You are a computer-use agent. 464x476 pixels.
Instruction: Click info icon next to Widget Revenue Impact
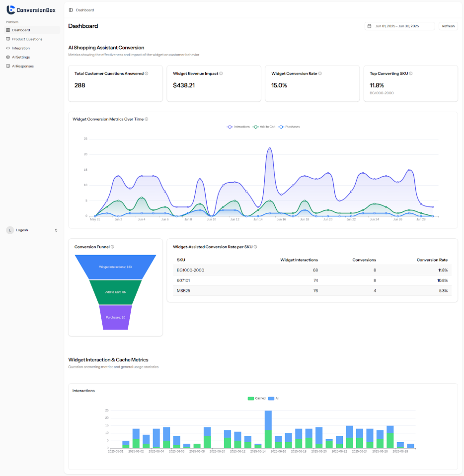(221, 73)
